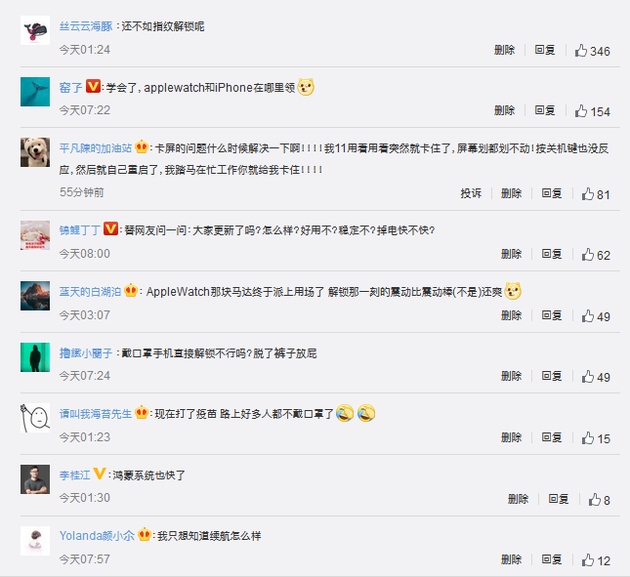The height and width of the screenshot is (577, 630).
Task: Click 回复 on 窑子's comment
Action: pyautogui.click(x=545, y=110)
